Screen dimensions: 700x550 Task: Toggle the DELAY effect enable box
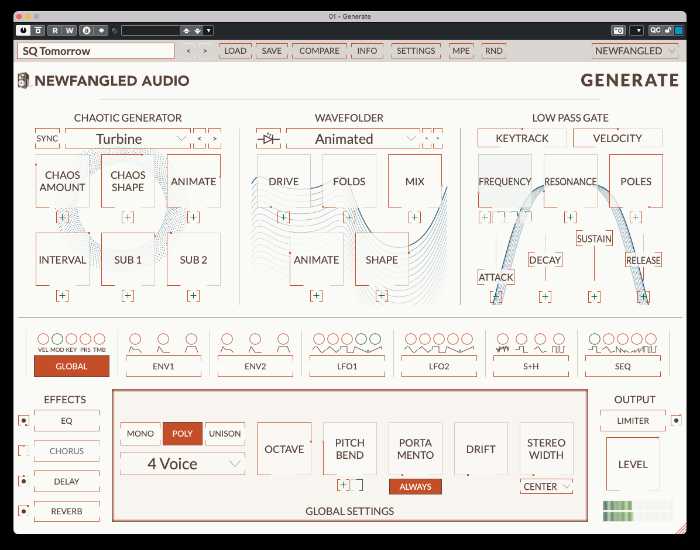[x=24, y=481]
